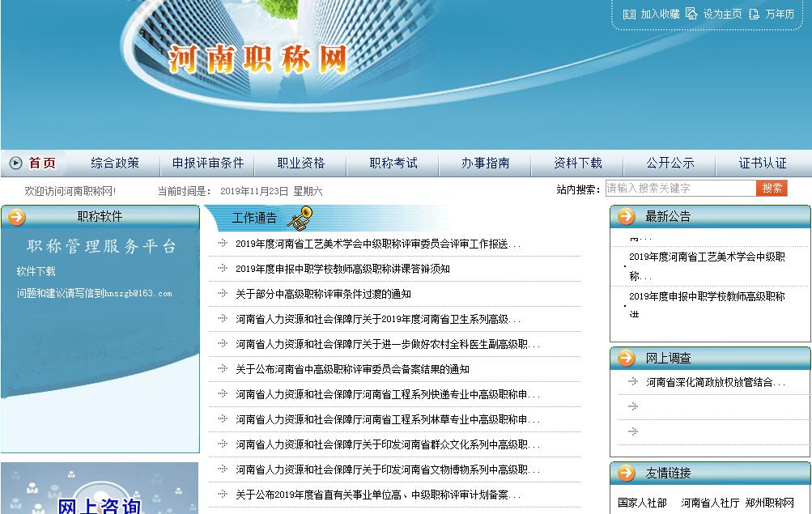This screenshot has height=514, width=812.
Task: Click the 加入收藏 bookmark icon
Action: 629,14
